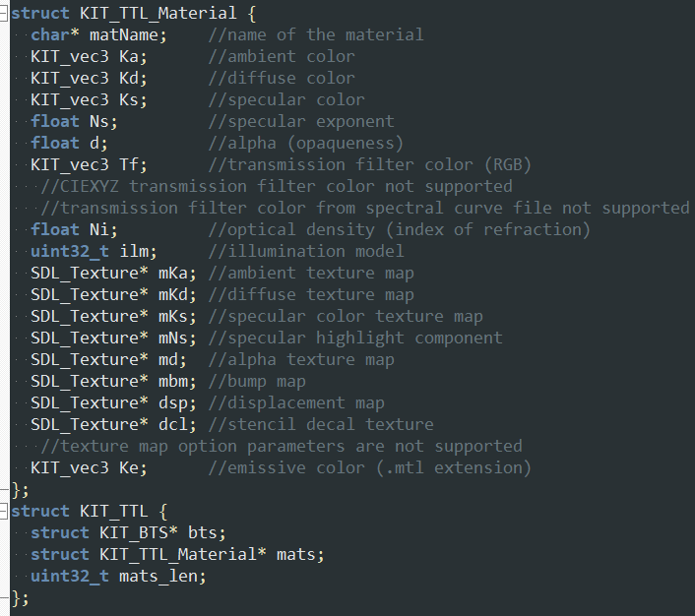Click the dcl stencil decal member

(172, 424)
